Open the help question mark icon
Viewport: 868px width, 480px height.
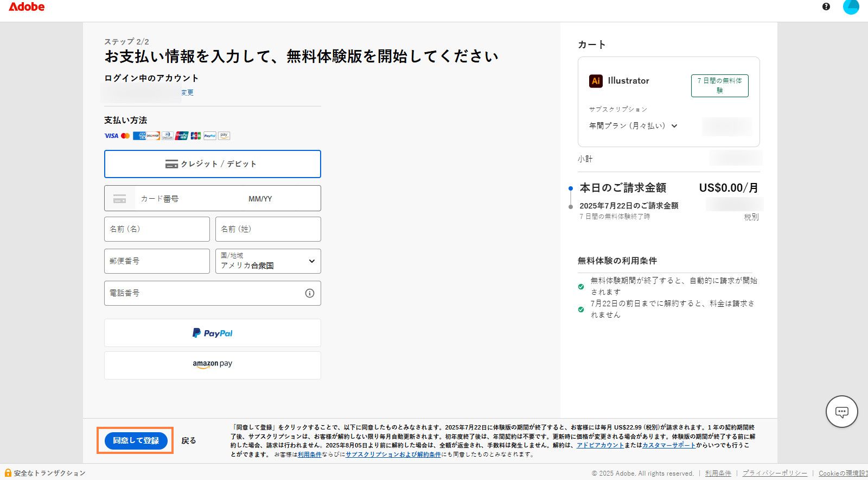[826, 7]
